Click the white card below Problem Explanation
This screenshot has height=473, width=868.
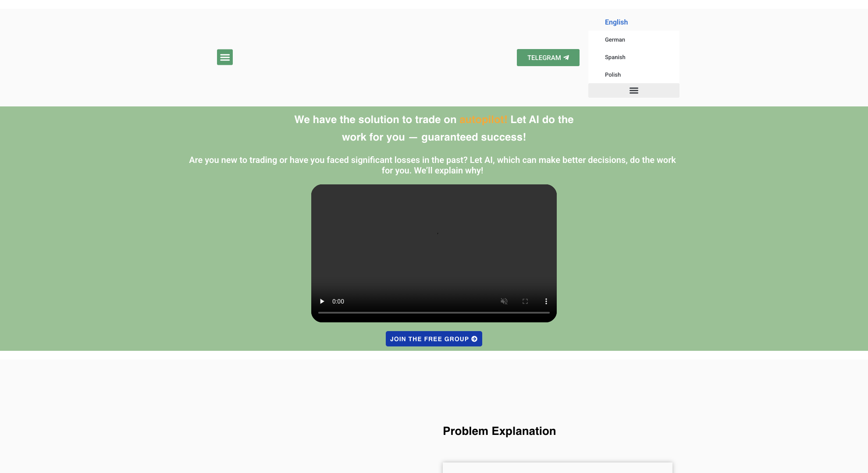(557, 467)
